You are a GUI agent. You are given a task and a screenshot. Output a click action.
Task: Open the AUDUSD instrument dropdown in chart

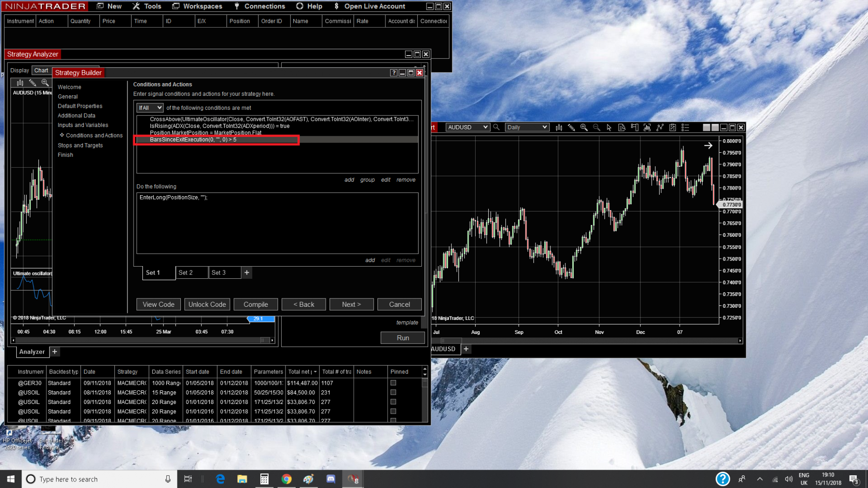[x=468, y=127]
